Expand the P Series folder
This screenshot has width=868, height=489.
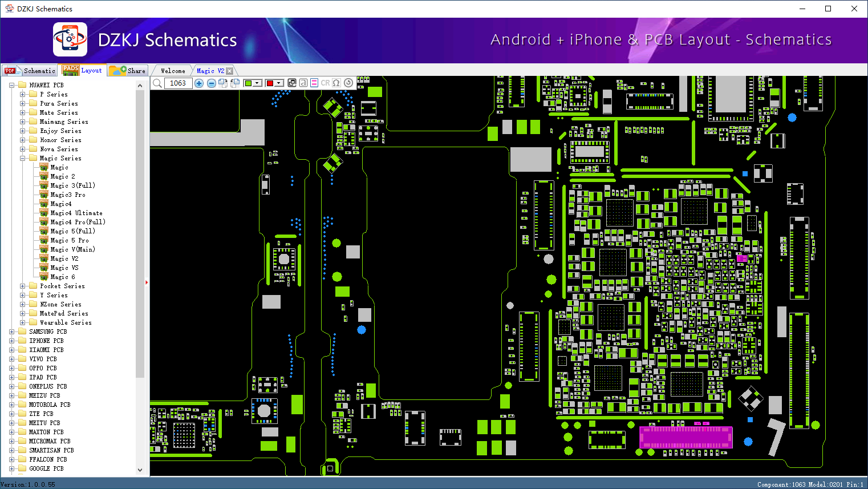(23, 94)
